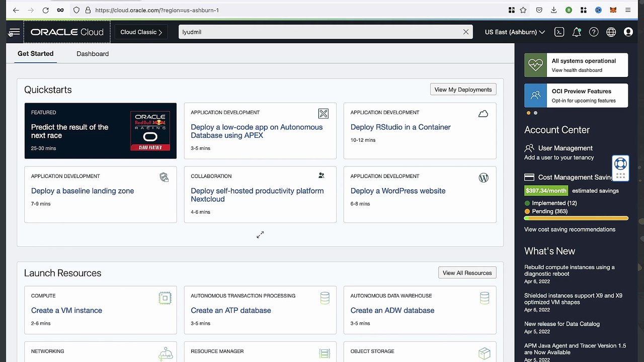
Task: Click the RStudio container cloud icon
Action: coord(483,114)
